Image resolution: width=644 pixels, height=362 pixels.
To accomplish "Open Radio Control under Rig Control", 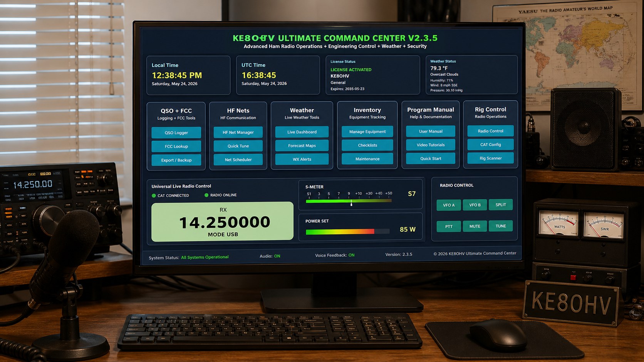I will pos(490,131).
